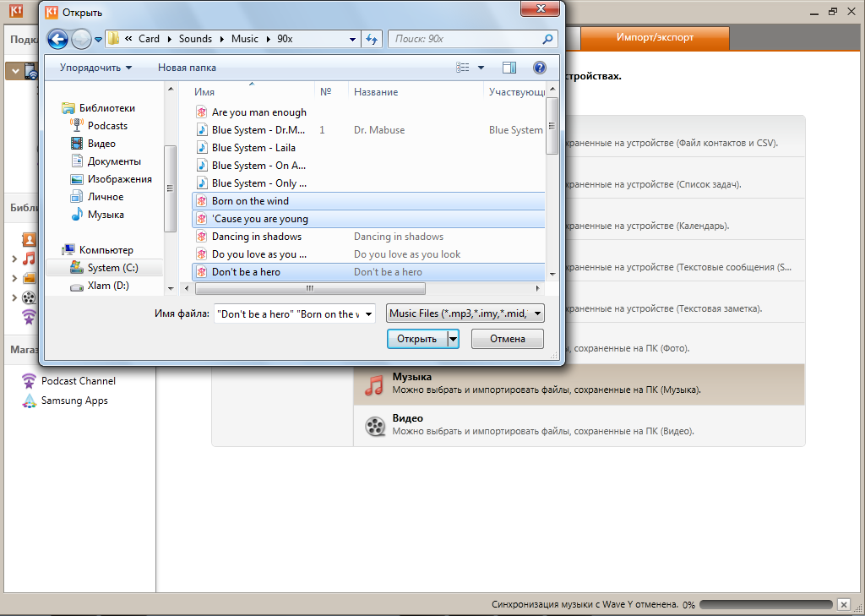The image size is (865, 616).
Task: Click the podcast icon in Kies library
Action: click(x=29, y=317)
